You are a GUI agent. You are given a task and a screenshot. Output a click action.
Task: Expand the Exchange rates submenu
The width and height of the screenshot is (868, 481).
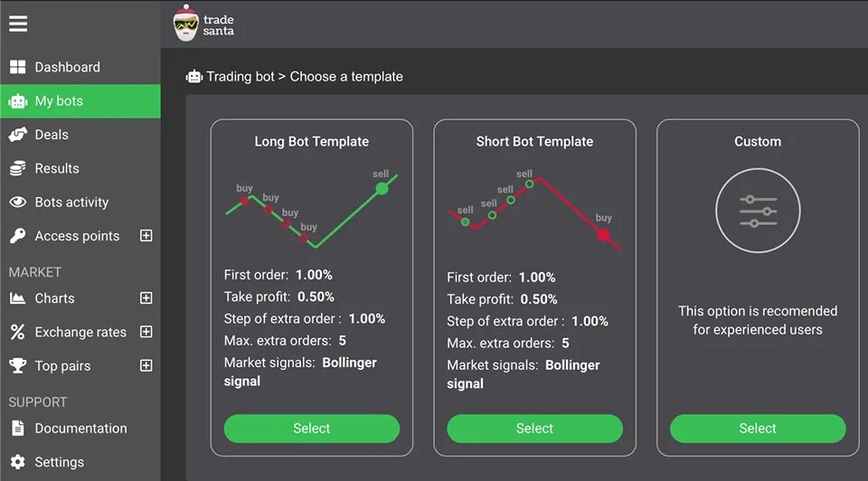point(146,332)
